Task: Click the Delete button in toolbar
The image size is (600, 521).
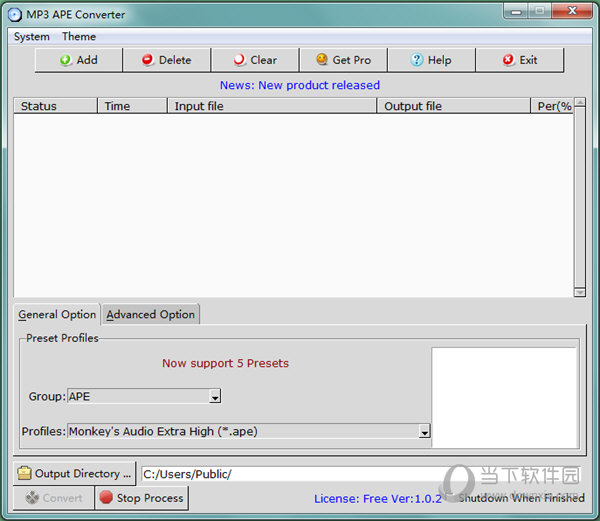Action: tap(167, 60)
